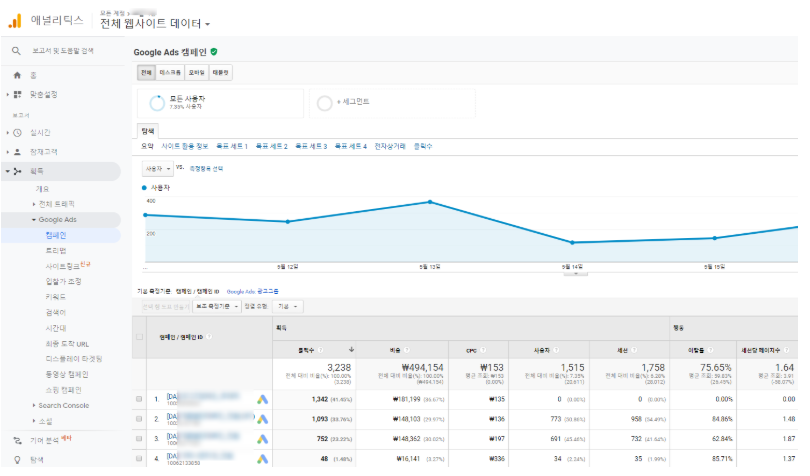Screen dimensions: 810x476
Task: Click help icon next to 세션 header
Action: click(x=634, y=350)
